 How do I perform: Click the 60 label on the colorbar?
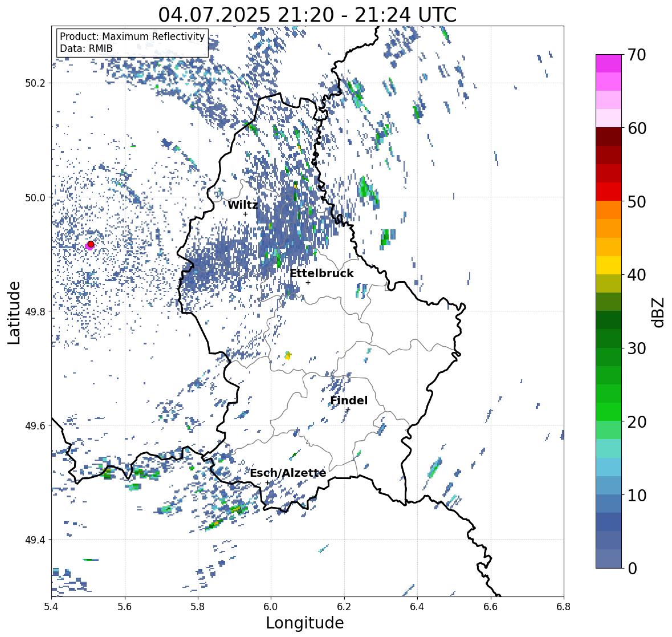(636, 128)
